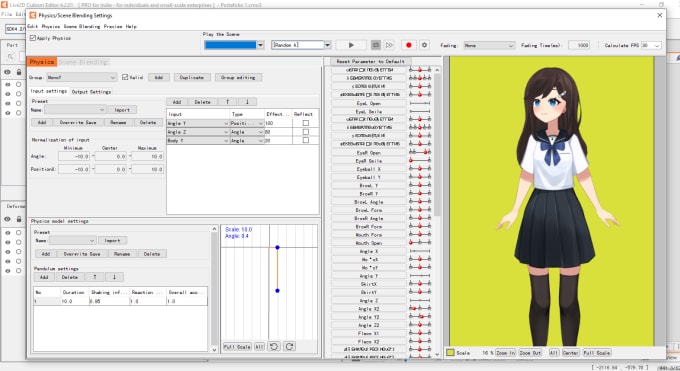This screenshot has width=680, height=371.
Task: Toggle the Apply Physics checkbox
Action: pos(33,38)
